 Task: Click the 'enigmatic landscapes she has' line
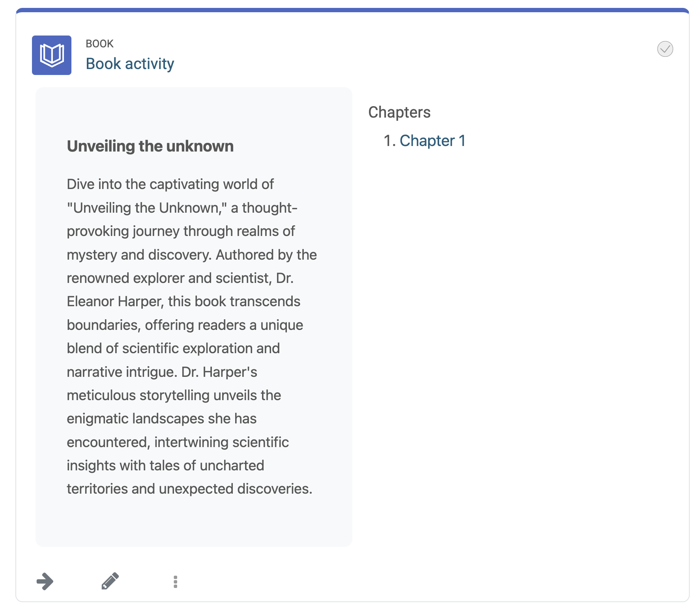[162, 419]
